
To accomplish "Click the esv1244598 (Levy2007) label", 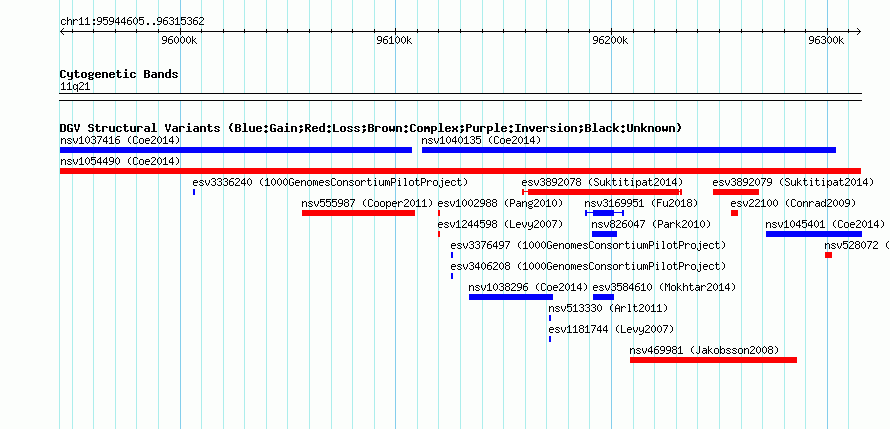I will pyautogui.click(x=500, y=224).
